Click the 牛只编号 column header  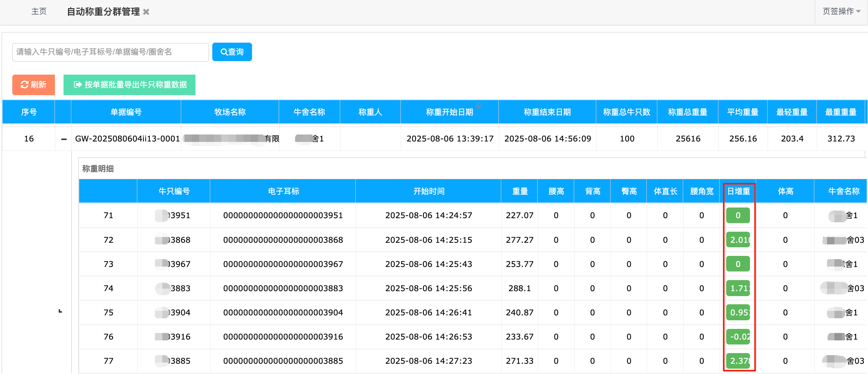click(174, 191)
